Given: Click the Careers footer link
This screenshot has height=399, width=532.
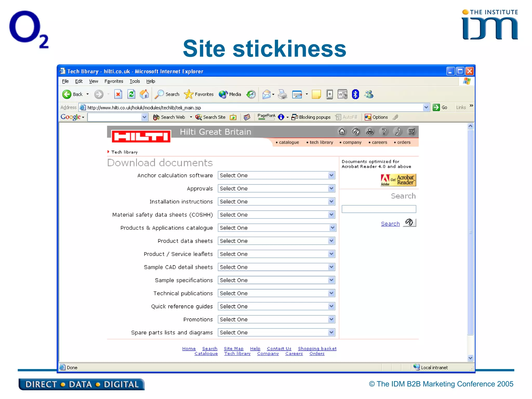Looking at the screenshot, I should [294, 354].
